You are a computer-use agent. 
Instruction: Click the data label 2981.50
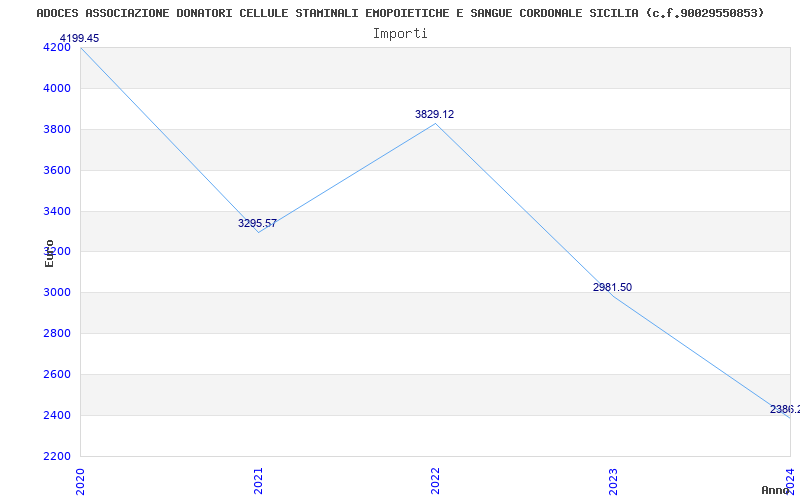click(612, 287)
